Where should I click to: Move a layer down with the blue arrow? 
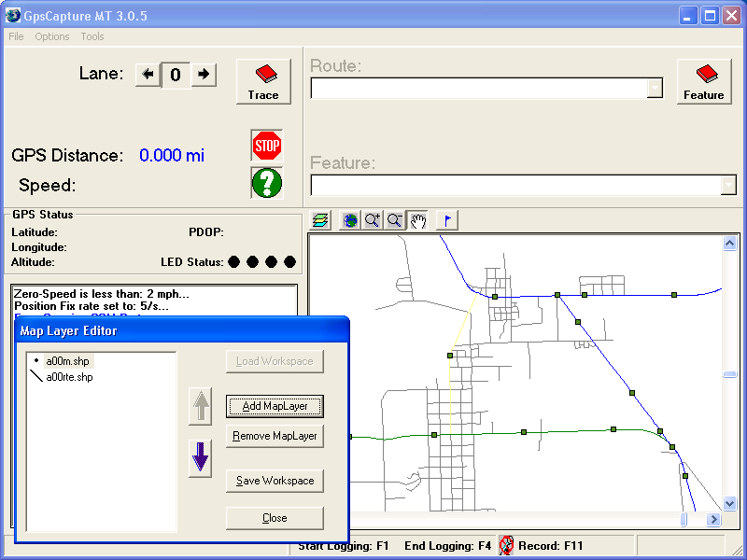200,457
